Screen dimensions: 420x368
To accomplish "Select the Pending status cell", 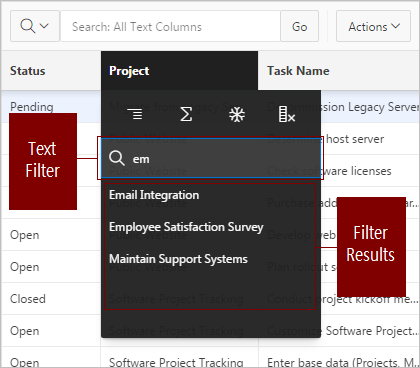I will tap(32, 107).
